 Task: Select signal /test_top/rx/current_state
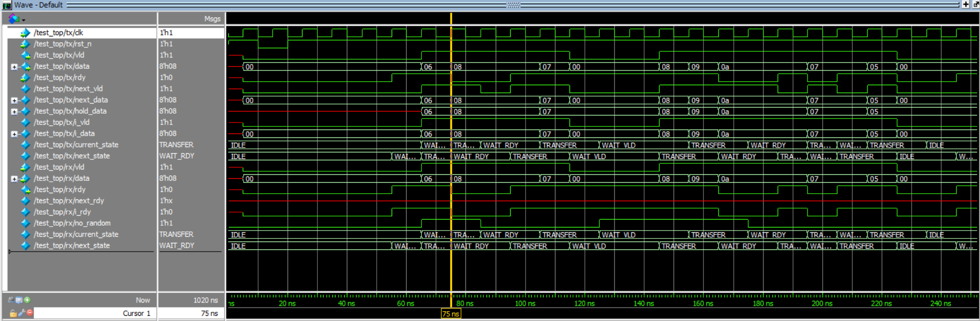point(76,234)
